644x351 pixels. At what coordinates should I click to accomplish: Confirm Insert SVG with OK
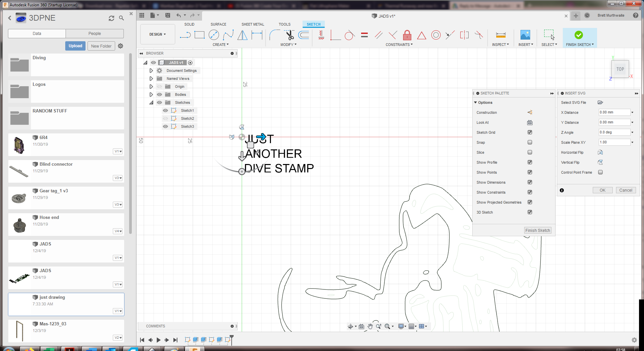[602, 190]
